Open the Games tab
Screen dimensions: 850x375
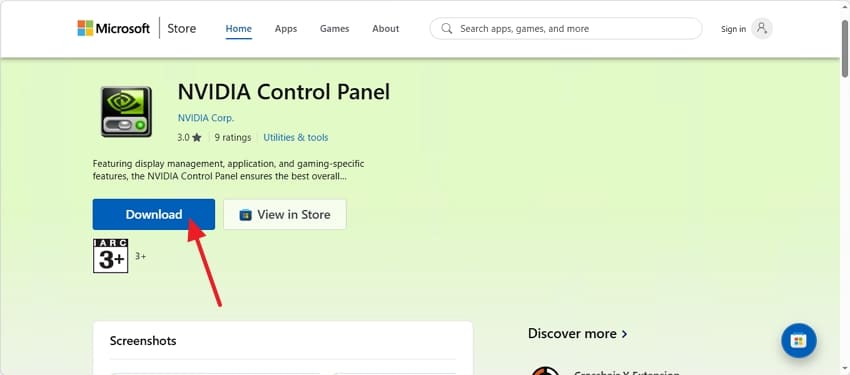tap(334, 29)
